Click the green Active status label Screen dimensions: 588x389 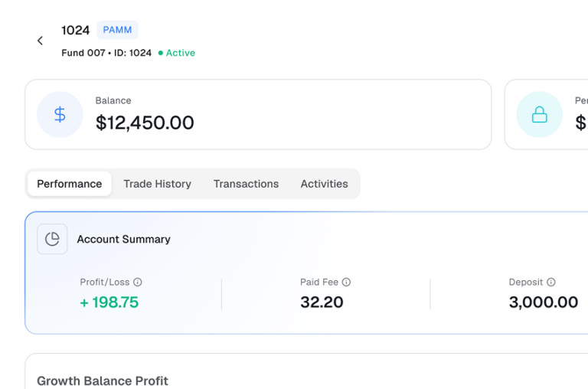[x=177, y=53]
